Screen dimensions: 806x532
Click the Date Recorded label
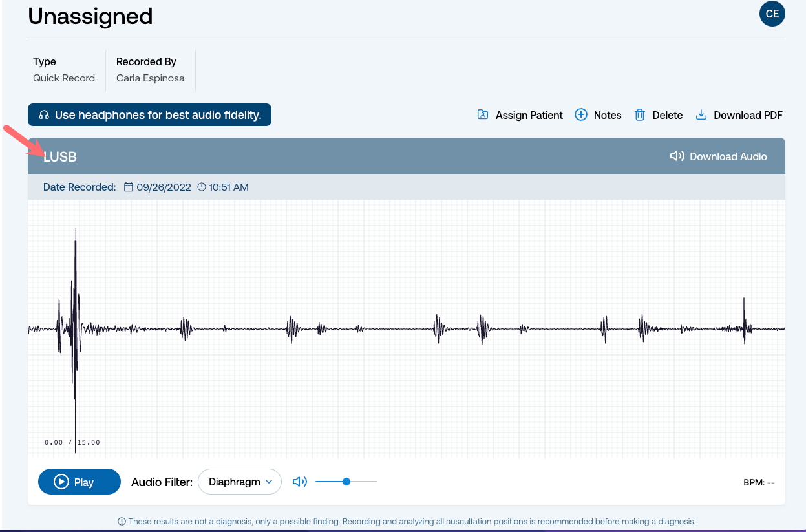80,187
